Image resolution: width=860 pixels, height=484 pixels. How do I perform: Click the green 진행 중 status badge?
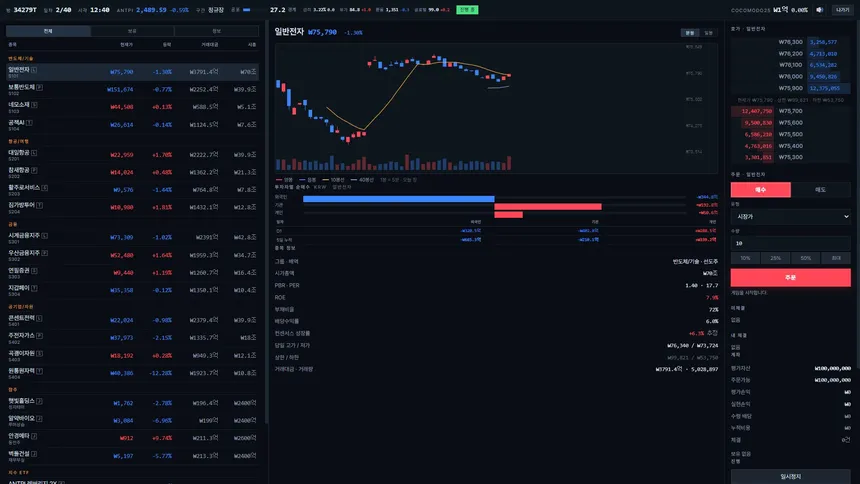[x=467, y=10]
